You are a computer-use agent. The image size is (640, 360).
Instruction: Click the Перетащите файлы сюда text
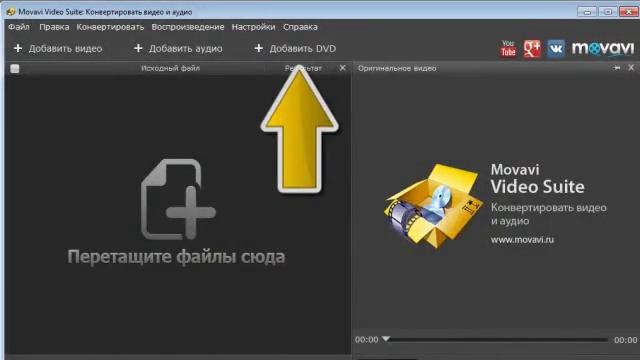176,257
